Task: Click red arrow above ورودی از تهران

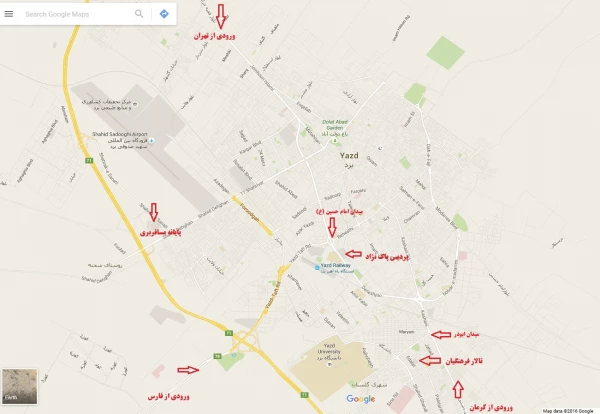Action: (x=220, y=16)
